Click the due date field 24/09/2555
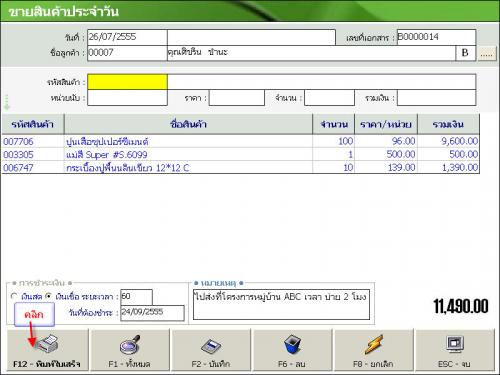500x375 pixels. pos(152,313)
